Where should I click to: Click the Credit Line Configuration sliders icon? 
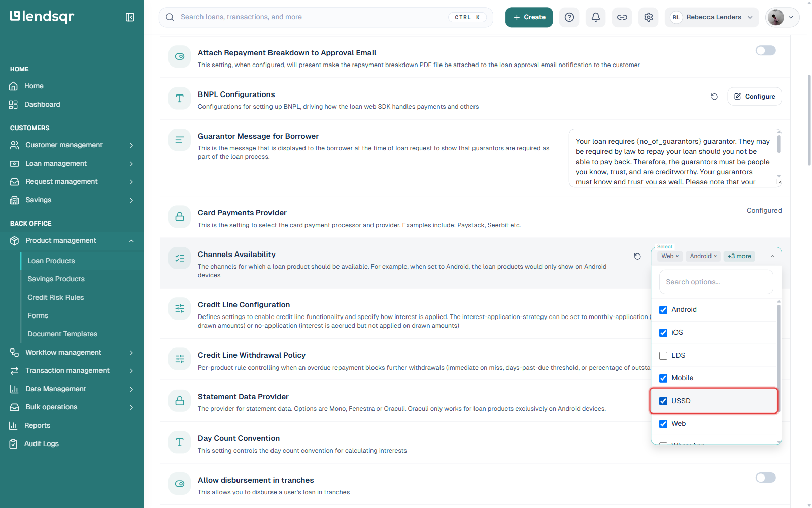[180, 308]
